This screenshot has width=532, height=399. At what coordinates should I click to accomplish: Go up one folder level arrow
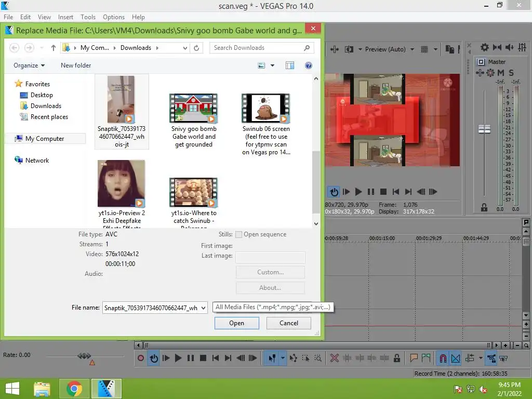pos(54,48)
